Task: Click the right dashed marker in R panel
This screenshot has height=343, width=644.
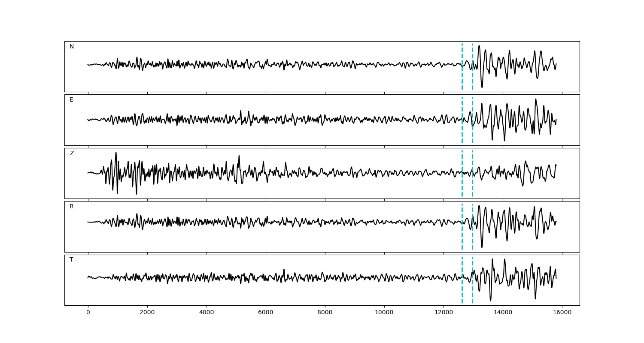Action: (x=472, y=238)
